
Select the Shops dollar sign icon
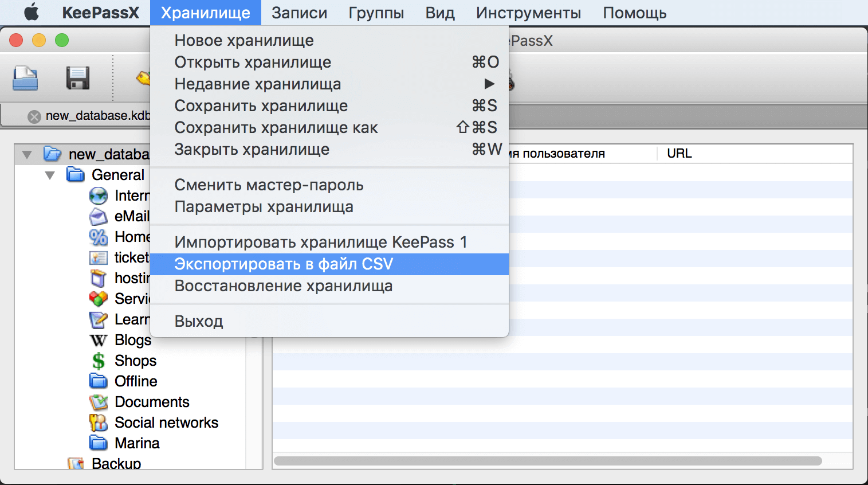(98, 361)
